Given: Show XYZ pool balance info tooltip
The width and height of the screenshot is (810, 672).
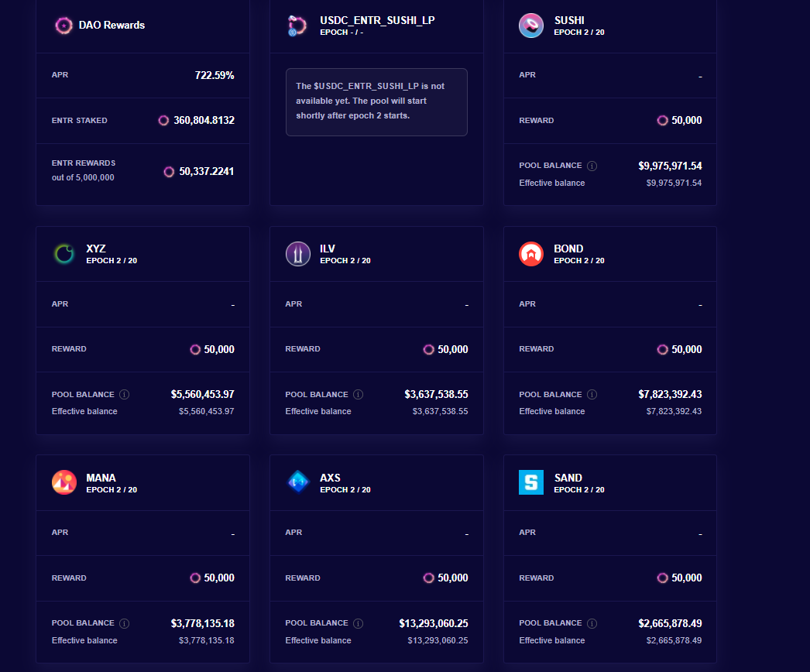Looking at the screenshot, I should [x=125, y=394].
